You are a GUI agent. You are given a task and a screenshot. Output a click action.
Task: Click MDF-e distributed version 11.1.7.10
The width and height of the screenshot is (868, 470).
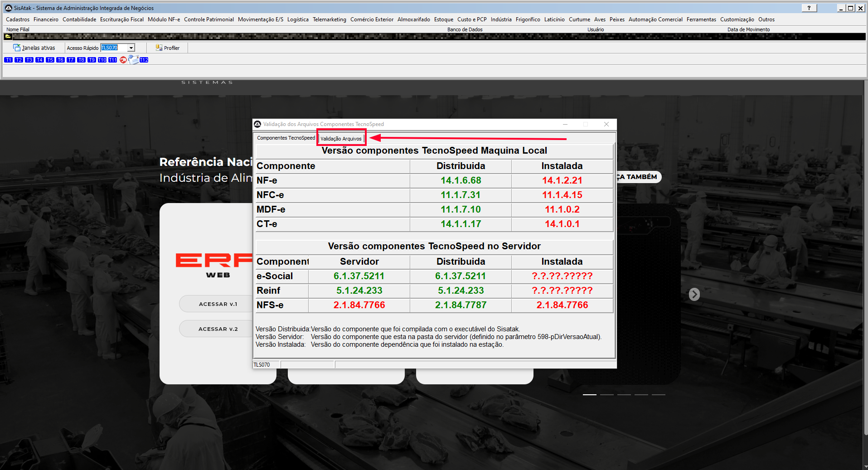point(461,209)
